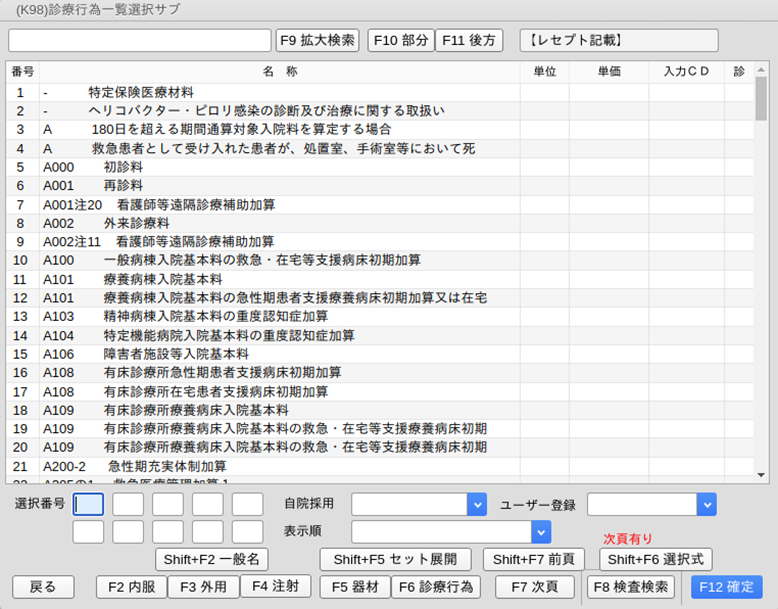Switch to F2 内服 category
Viewport: 778px width, 609px height.
(131, 587)
